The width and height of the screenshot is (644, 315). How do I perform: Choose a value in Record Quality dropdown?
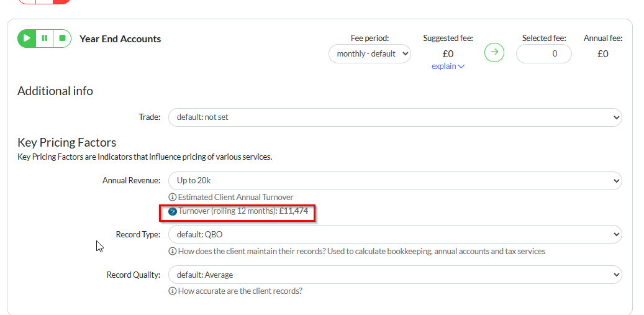[394, 275]
